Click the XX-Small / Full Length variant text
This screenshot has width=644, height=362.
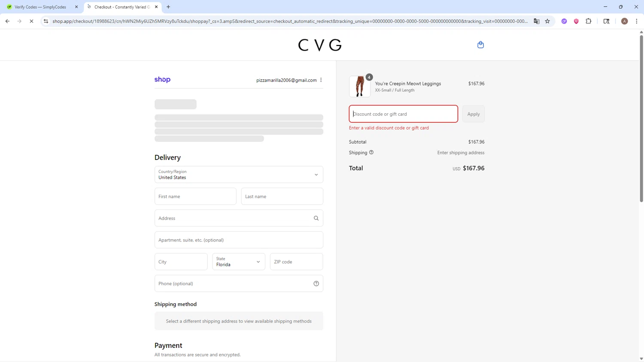point(395,90)
